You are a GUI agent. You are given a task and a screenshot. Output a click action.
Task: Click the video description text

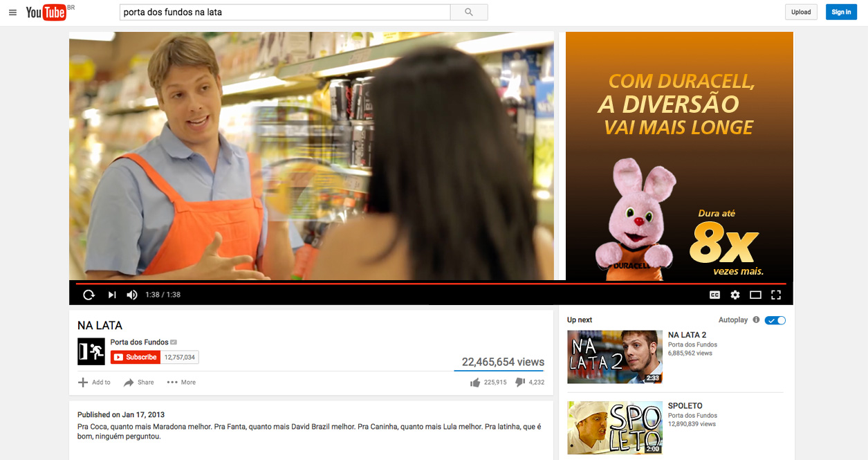click(x=309, y=432)
